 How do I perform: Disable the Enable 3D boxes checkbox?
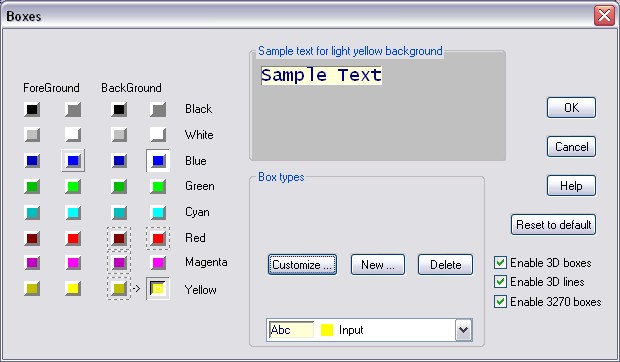501,263
